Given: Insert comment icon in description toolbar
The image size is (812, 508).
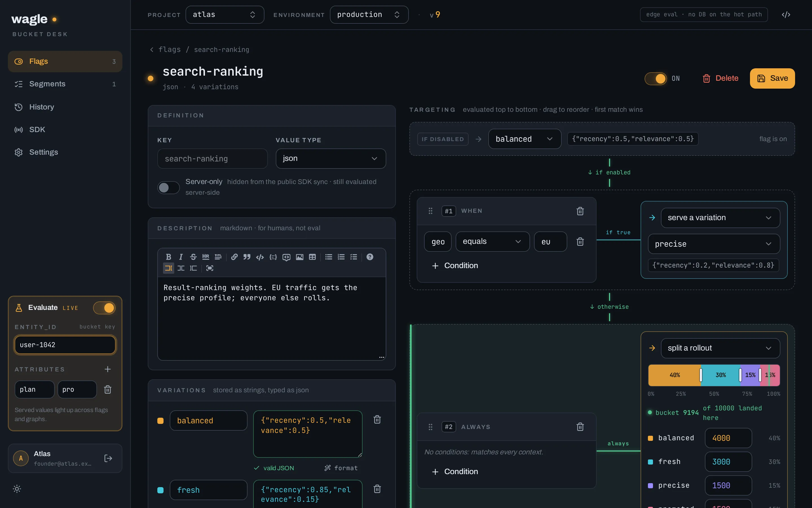Looking at the screenshot, I should coord(286,257).
